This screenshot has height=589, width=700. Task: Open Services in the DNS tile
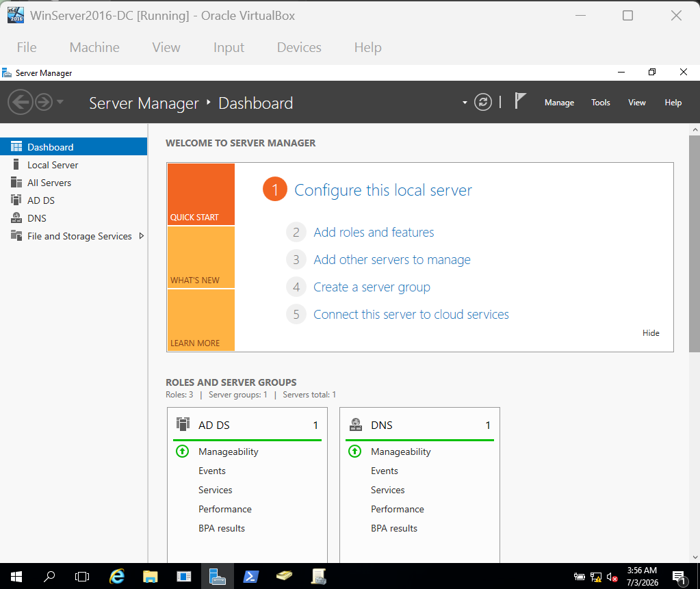point(387,490)
